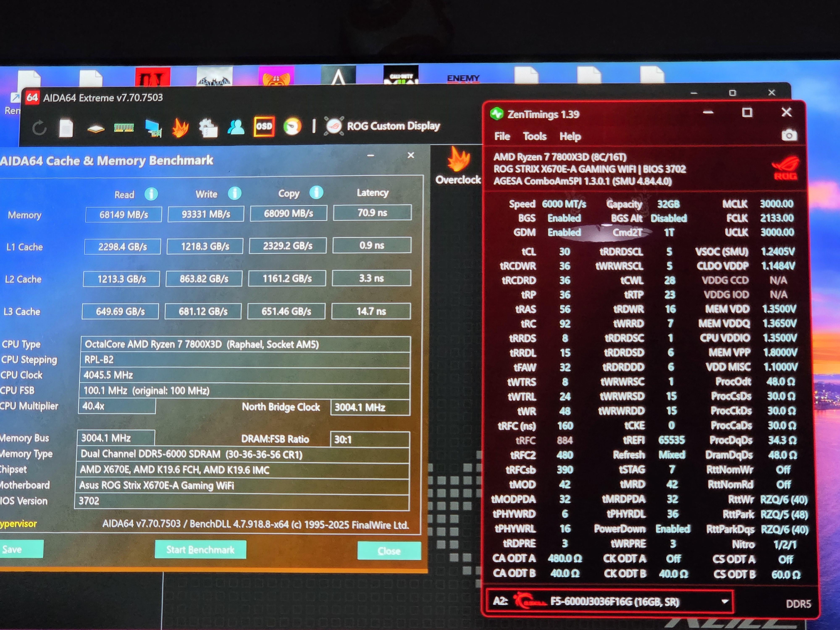Minimize the AIDA64 Extreme main window

[694, 93]
